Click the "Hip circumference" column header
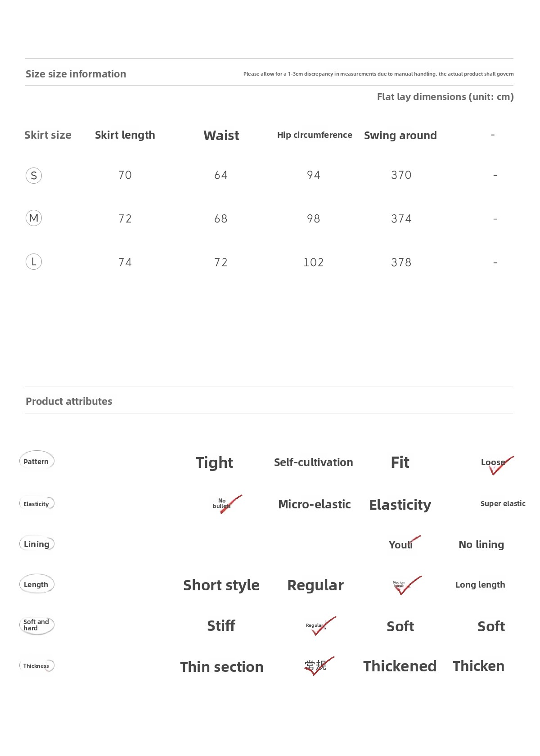Screen dimensions: 540x756 tap(315, 135)
